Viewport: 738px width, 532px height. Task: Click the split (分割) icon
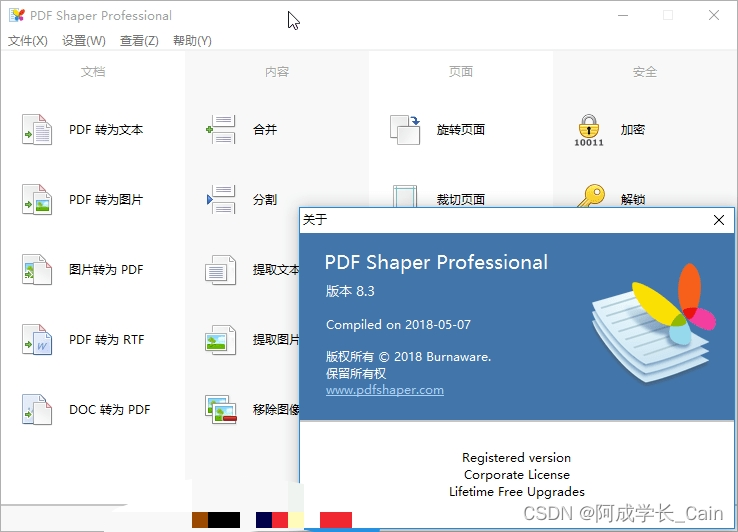click(221, 200)
